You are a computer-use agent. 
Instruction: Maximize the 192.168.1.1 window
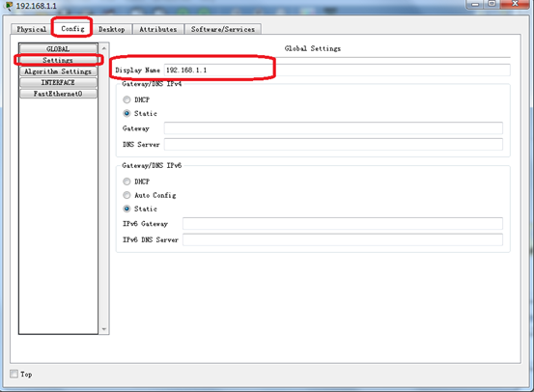492,5
